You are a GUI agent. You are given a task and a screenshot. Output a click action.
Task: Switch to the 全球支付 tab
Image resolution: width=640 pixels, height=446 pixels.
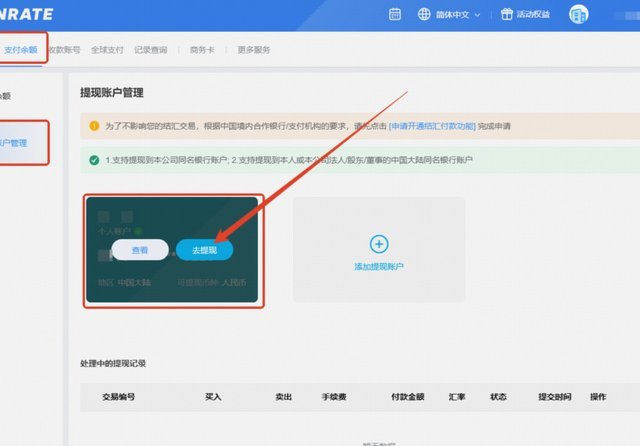point(107,50)
